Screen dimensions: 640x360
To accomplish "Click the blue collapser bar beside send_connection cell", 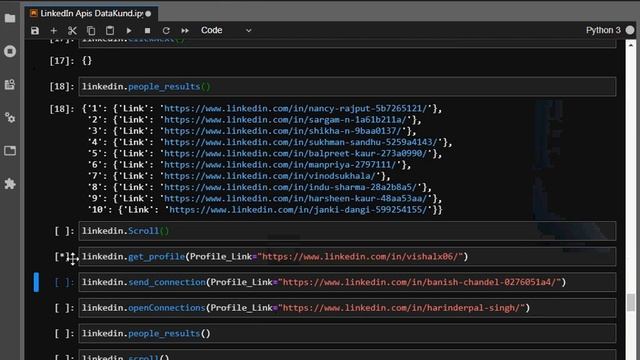I will (36, 282).
